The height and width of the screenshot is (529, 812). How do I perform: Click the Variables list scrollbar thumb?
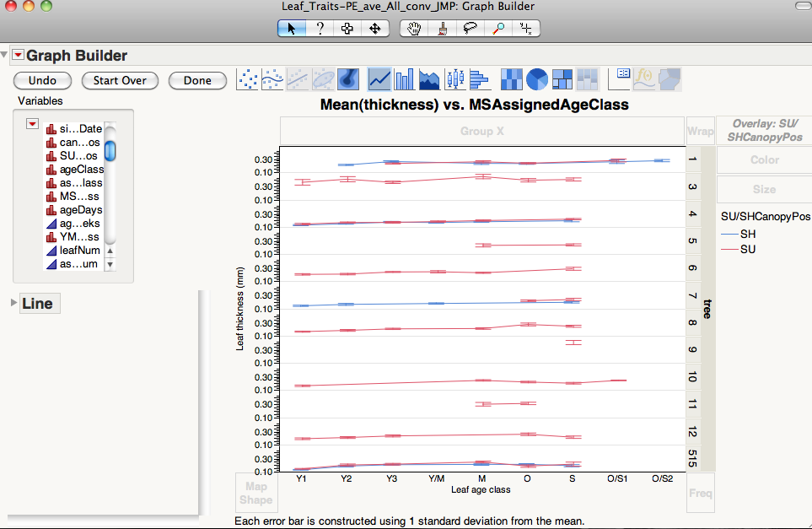[x=110, y=151]
